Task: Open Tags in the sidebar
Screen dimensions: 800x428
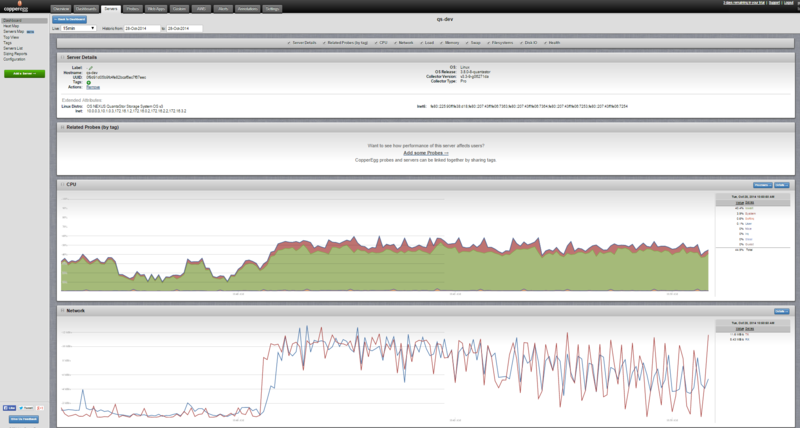Action: [x=7, y=43]
